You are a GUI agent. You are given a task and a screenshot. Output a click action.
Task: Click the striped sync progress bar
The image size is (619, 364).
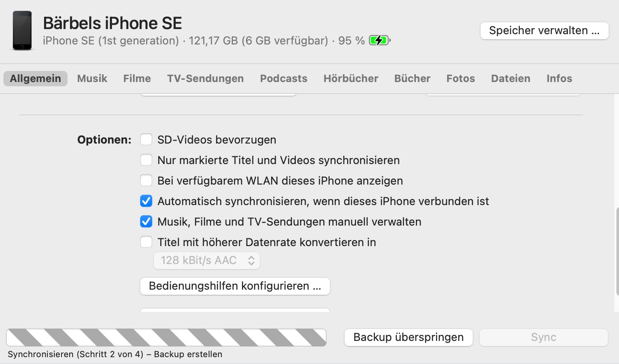166,337
